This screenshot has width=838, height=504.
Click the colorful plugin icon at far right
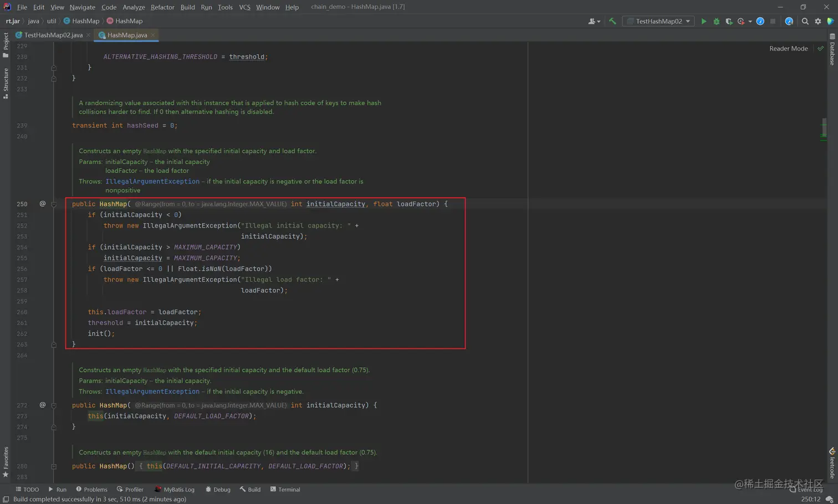point(830,21)
